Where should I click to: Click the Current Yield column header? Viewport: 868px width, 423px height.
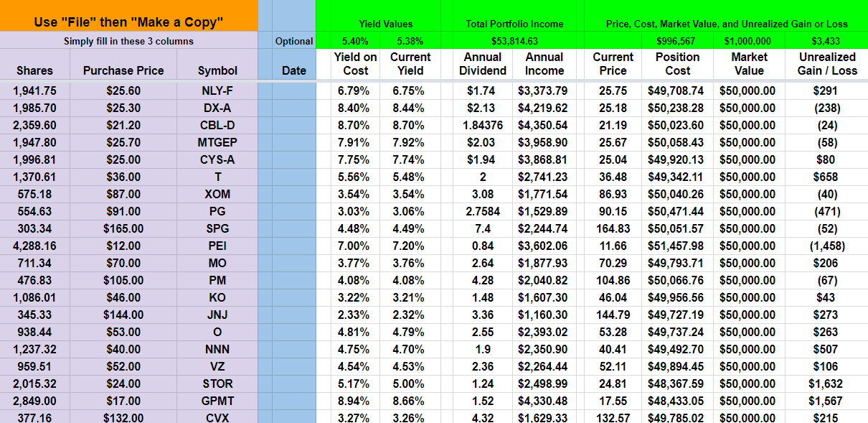[x=410, y=64]
